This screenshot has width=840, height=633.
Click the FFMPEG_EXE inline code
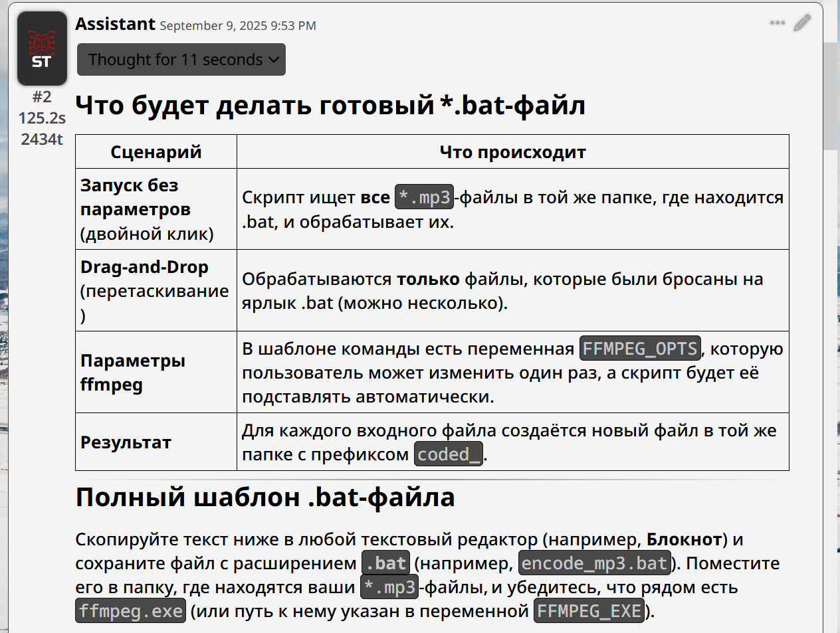589,611
